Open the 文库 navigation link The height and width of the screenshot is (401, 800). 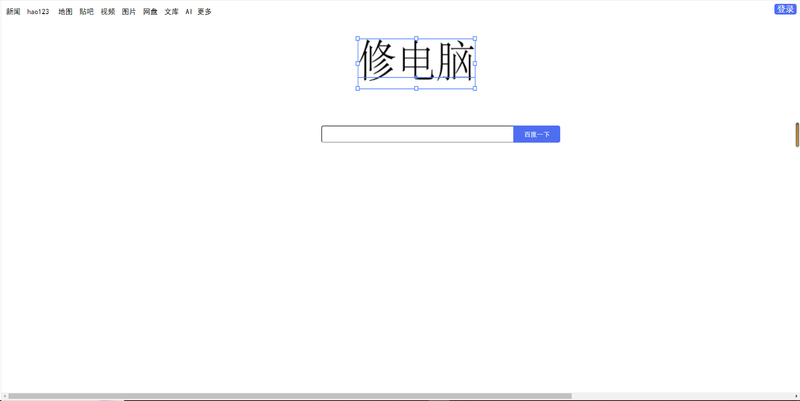click(171, 12)
